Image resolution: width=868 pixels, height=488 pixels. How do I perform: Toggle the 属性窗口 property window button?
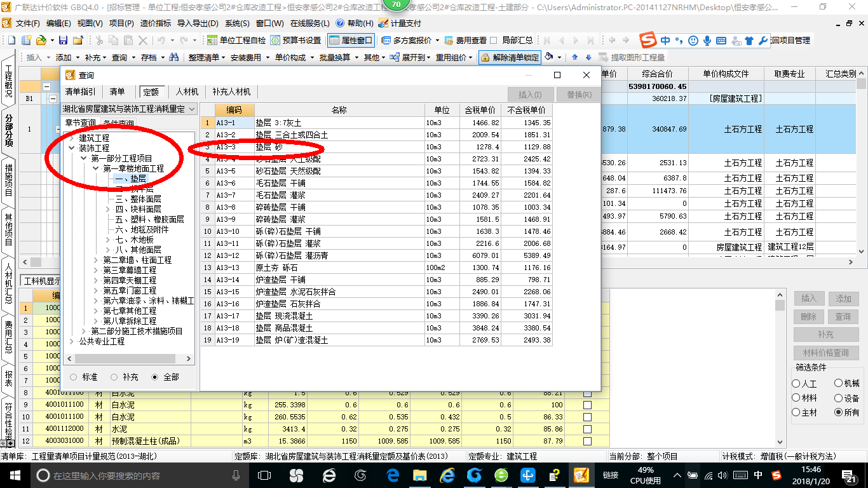click(351, 40)
